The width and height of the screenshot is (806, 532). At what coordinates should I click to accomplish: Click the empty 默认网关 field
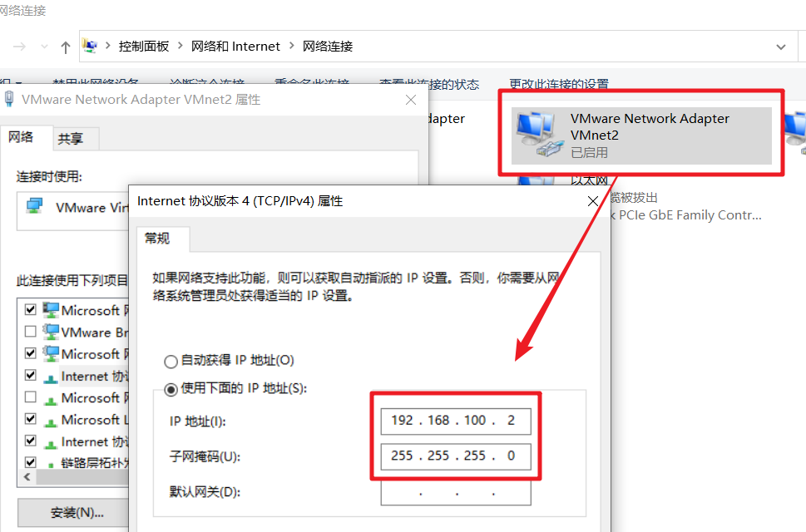point(456,492)
